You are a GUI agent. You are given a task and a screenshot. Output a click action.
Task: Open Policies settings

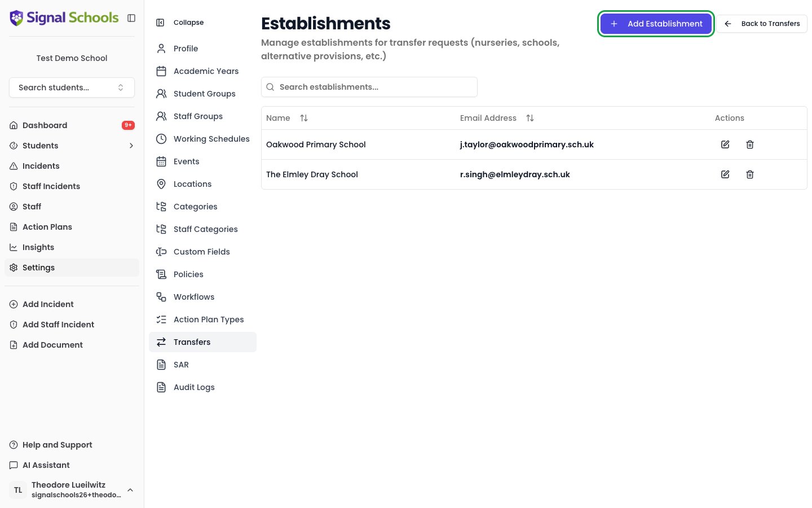click(202, 274)
